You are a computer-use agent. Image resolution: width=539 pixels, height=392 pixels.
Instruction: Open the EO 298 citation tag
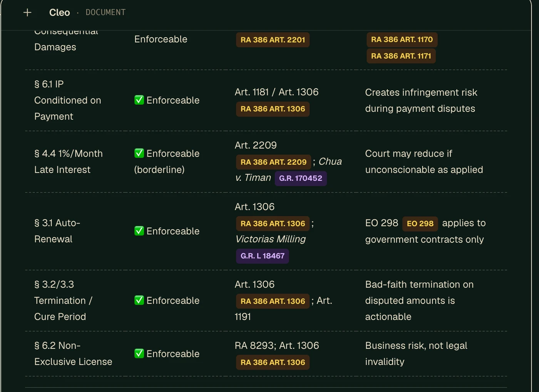coord(420,224)
